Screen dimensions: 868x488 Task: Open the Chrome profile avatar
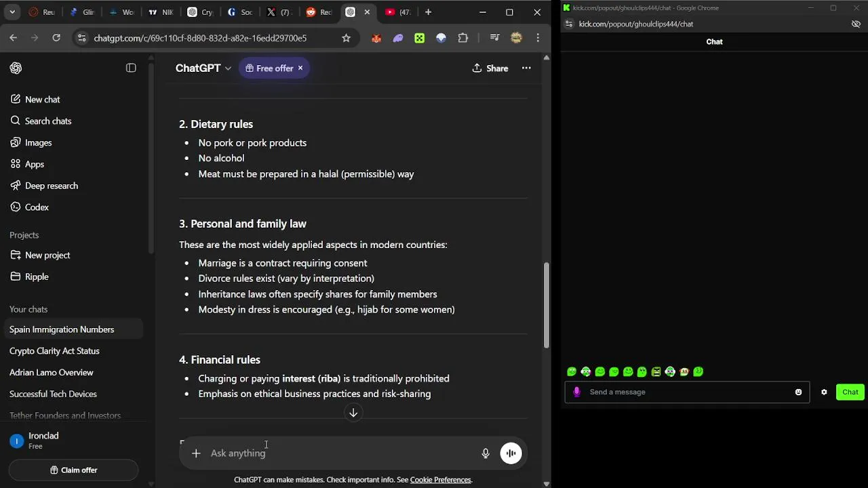[x=516, y=38]
